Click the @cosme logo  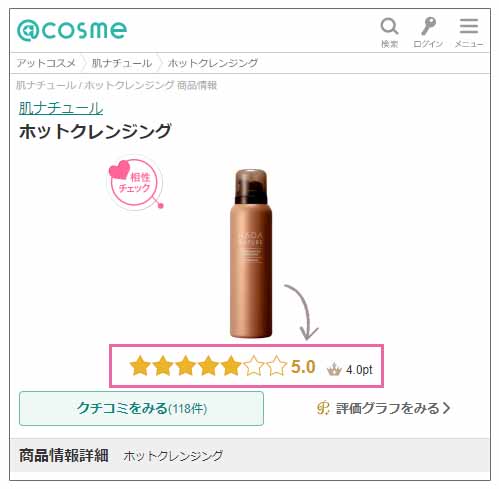[x=72, y=30]
